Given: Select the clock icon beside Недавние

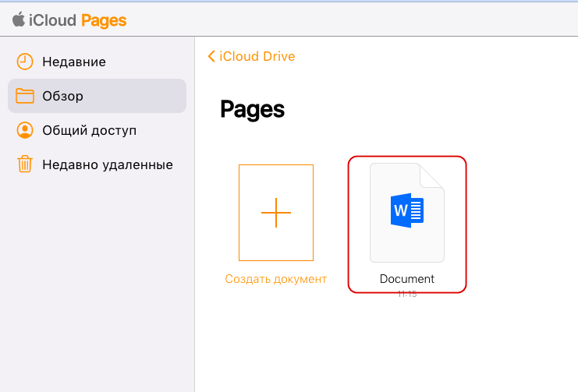Looking at the screenshot, I should coord(25,62).
